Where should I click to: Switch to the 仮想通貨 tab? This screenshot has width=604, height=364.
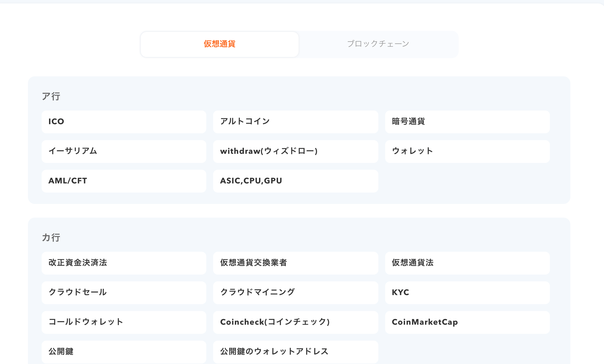pyautogui.click(x=219, y=44)
